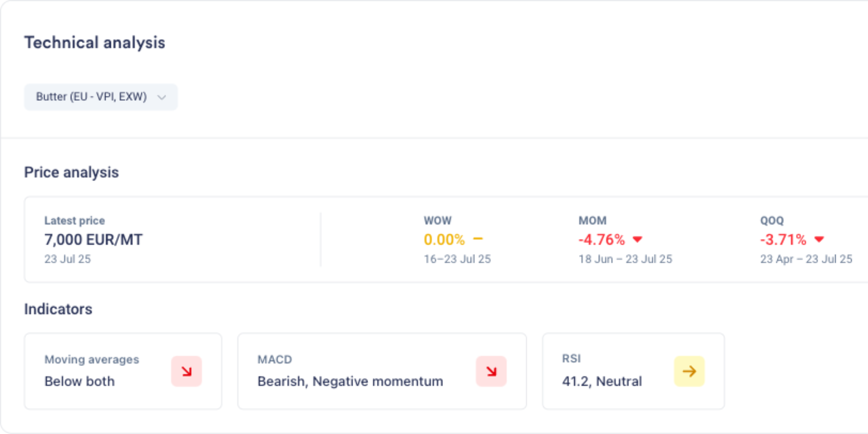This screenshot has width=868, height=434.
Task: Click the MOM red down triangle icon
Action: coord(637,239)
